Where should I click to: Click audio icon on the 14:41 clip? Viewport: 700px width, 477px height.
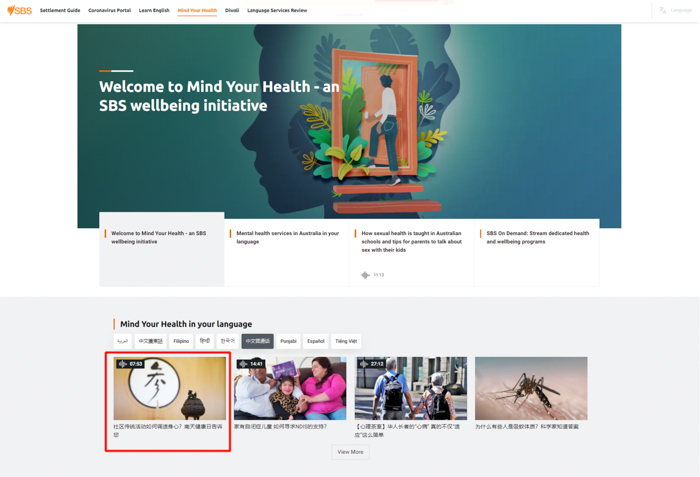click(x=243, y=364)
